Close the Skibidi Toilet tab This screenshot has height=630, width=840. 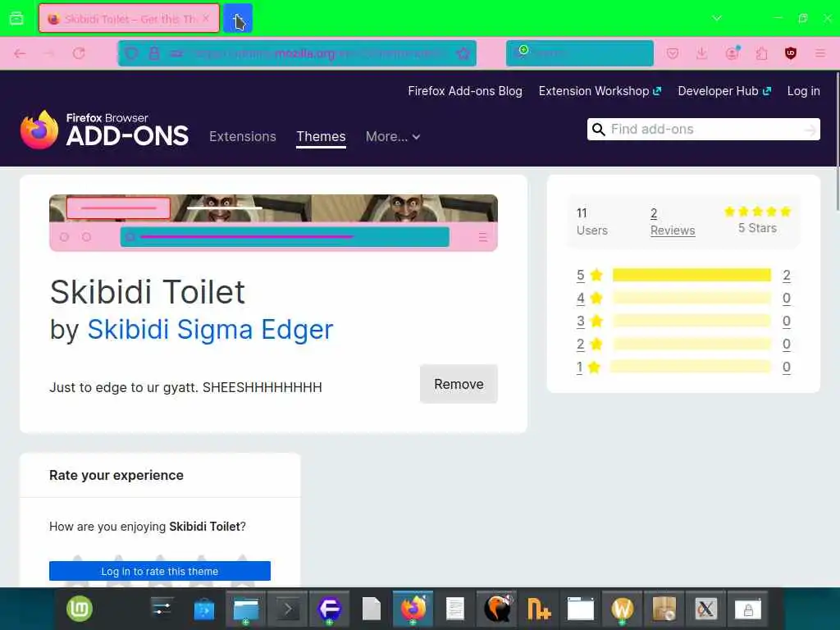pyautogui.click(x=206, y=19)
